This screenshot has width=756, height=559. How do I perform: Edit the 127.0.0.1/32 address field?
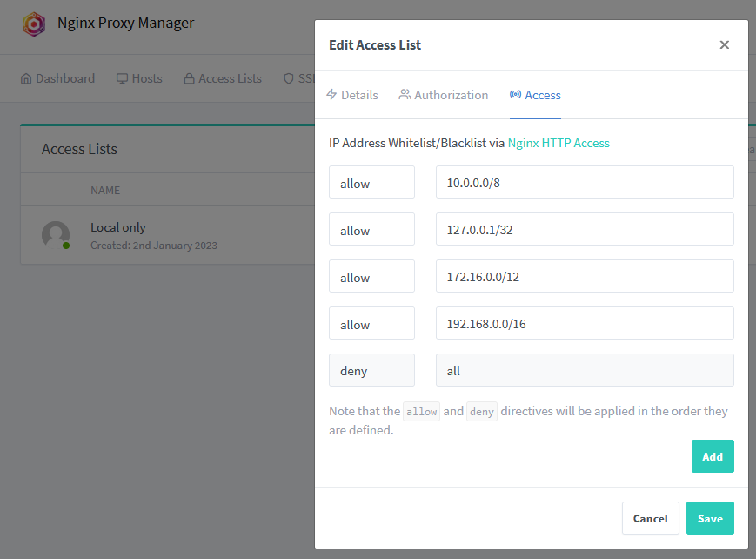pos(585,229)
